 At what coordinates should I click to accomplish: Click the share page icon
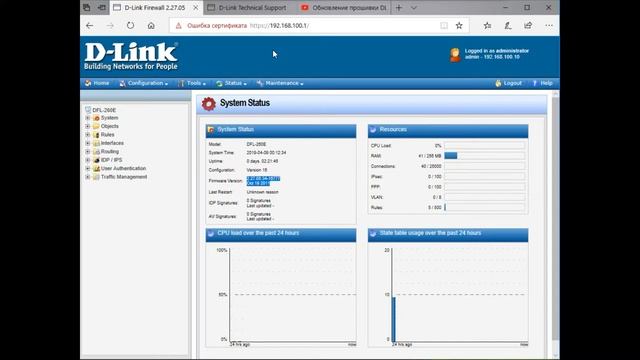[x=528, y=25]
